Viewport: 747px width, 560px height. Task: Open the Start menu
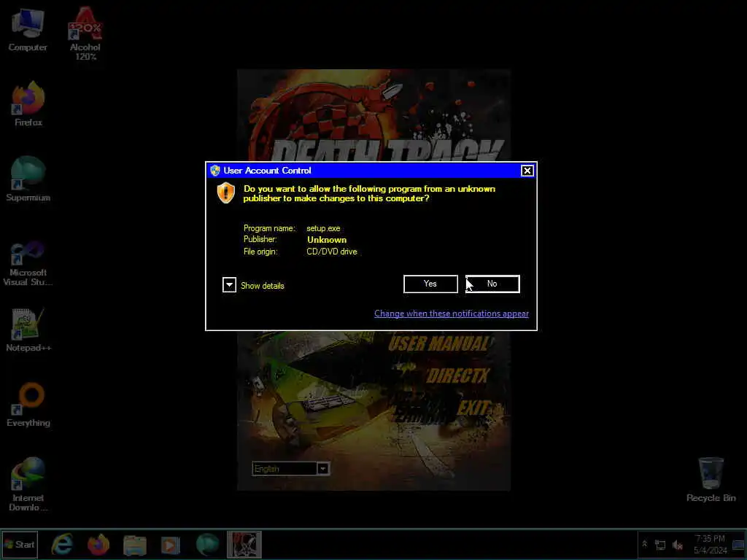coord(20,544)
